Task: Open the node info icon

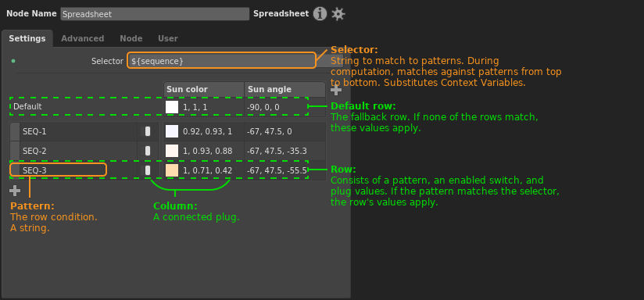Action: tap(320, 14)
